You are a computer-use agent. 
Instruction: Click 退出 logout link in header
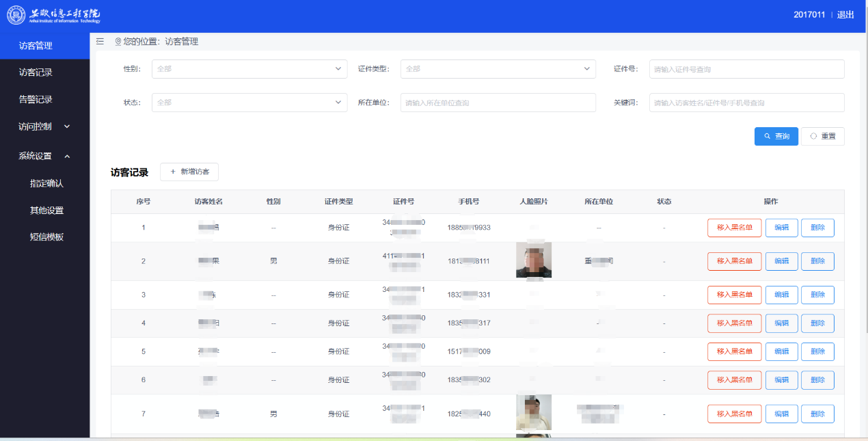click(x=845, y=15)
